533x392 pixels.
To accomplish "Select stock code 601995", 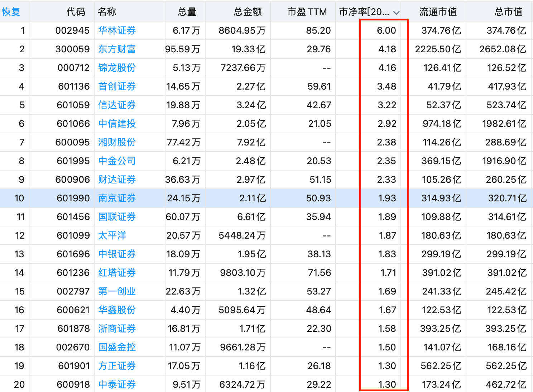I will click(73, 161).
